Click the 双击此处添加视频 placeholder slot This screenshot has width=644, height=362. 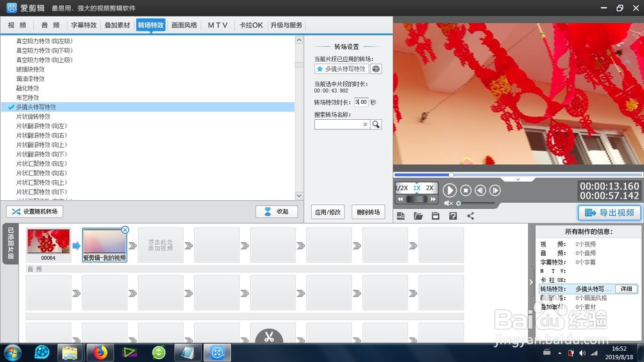pos(160,245)
